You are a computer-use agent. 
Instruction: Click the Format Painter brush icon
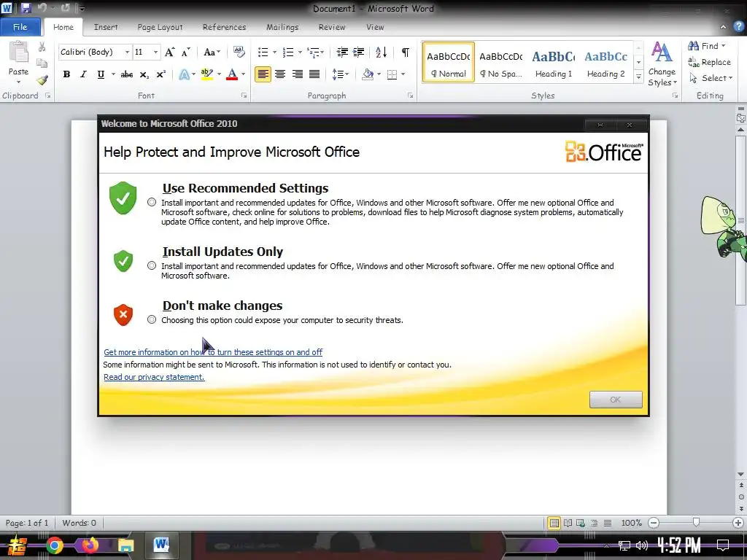tap(42, 80)
